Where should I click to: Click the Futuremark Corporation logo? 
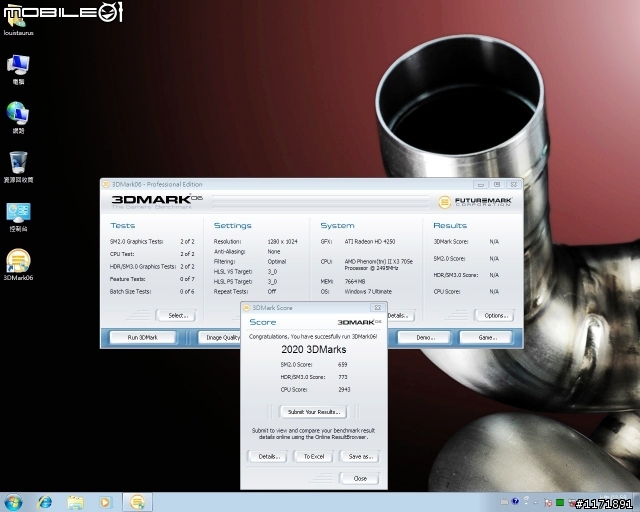[475, 202]
